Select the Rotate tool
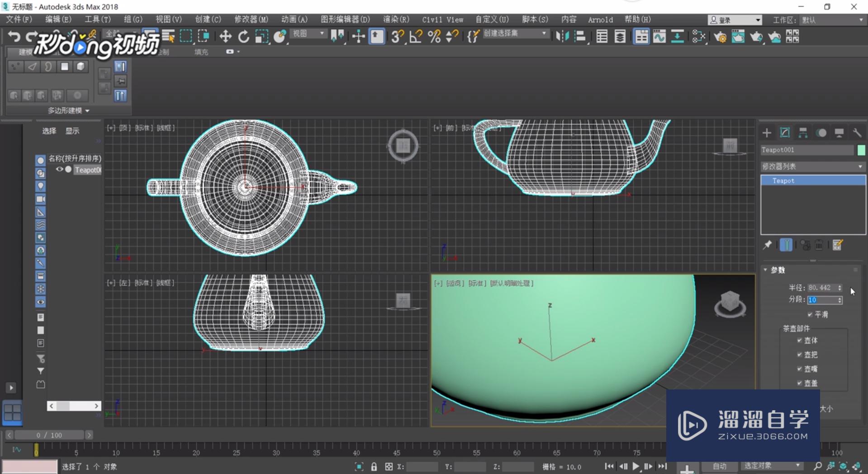Screen dimensions: 868x474 [x=243, y=36]
